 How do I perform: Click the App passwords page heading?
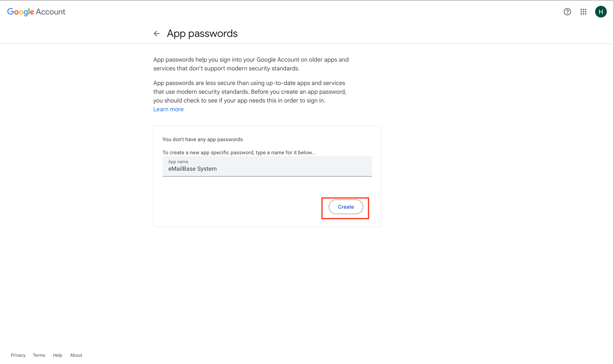202,34
